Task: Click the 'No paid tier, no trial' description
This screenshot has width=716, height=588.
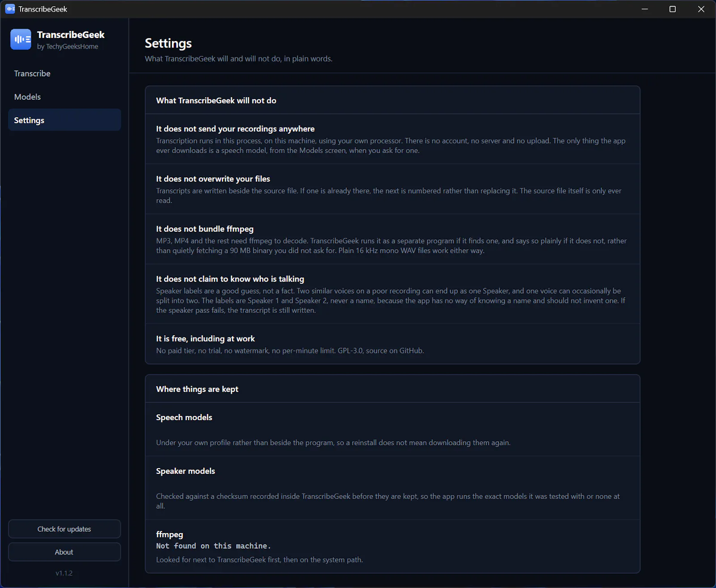Action: 290,351
